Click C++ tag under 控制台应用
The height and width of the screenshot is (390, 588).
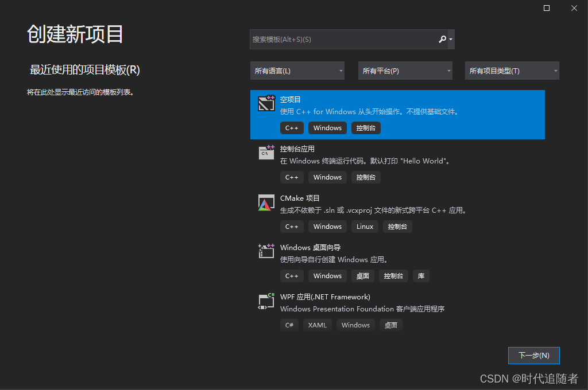click(x=292, y=177)
